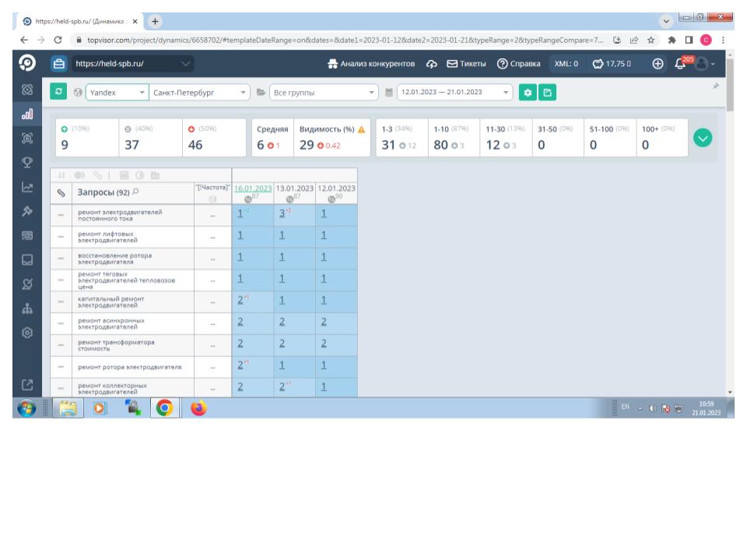Screen dimensions: 747x560
Task: Open the atom icon in left sidebar
Action: [x=27, y=89]
